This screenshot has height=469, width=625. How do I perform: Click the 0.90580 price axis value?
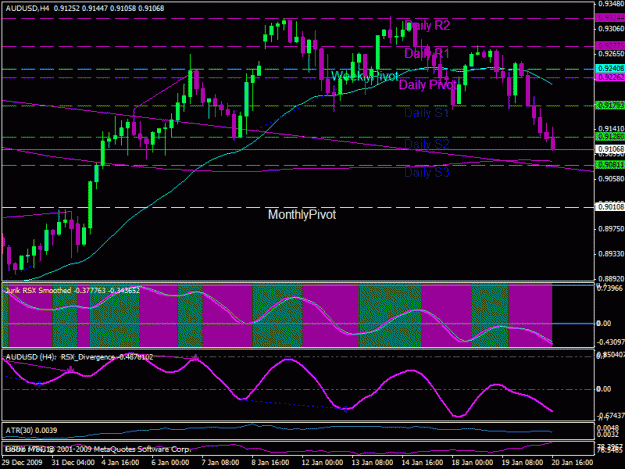click(611, 179)
